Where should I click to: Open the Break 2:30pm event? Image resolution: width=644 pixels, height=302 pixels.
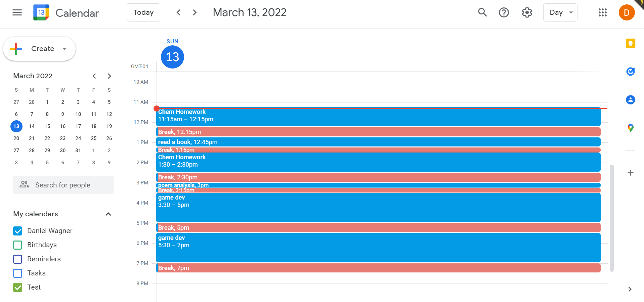378,177
